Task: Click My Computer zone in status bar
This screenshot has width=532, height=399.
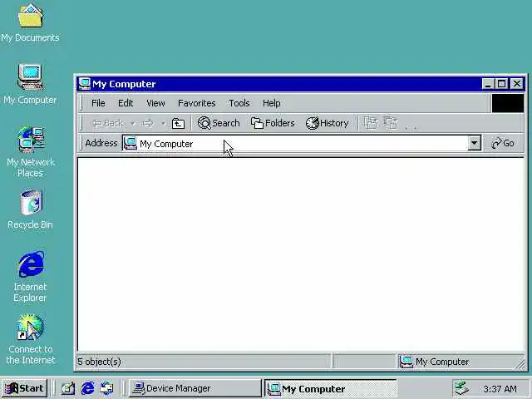Action: (458, 362)
